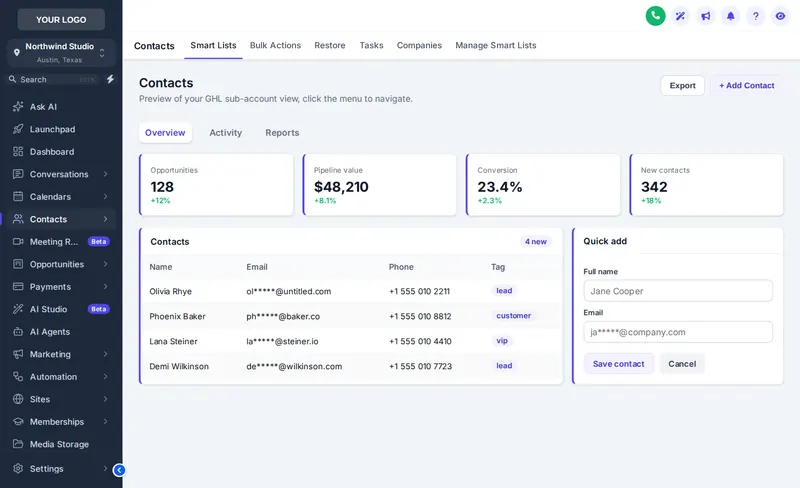Select the Olivia Rhye contact name
The image size is (800, 488).
click(170, 291)
